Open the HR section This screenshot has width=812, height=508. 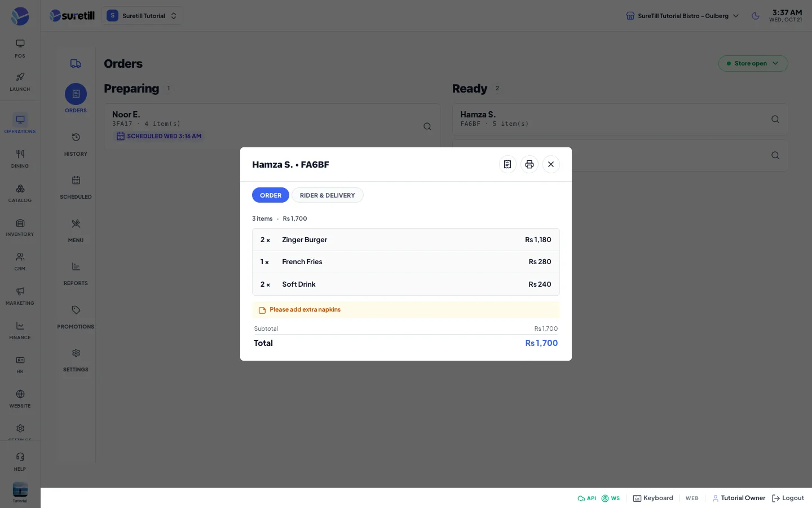point(20,364)
